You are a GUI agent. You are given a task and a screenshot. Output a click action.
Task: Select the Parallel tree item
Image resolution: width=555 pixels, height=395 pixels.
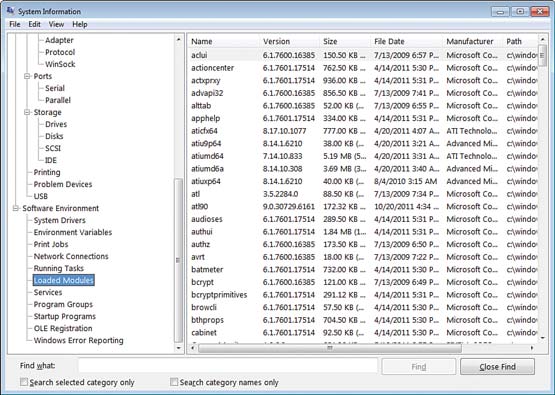point(58,100)
